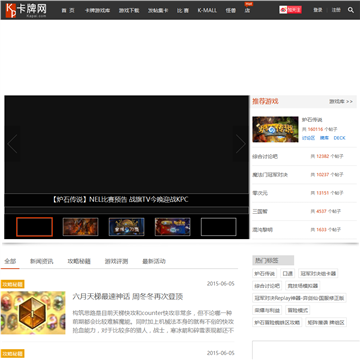Show the previous slide with left arrow
This screenshot has width=360, height=360.
[12, 144]
